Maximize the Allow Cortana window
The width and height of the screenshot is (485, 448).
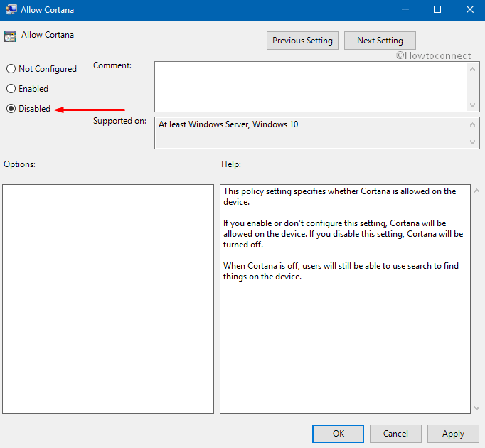437,9
